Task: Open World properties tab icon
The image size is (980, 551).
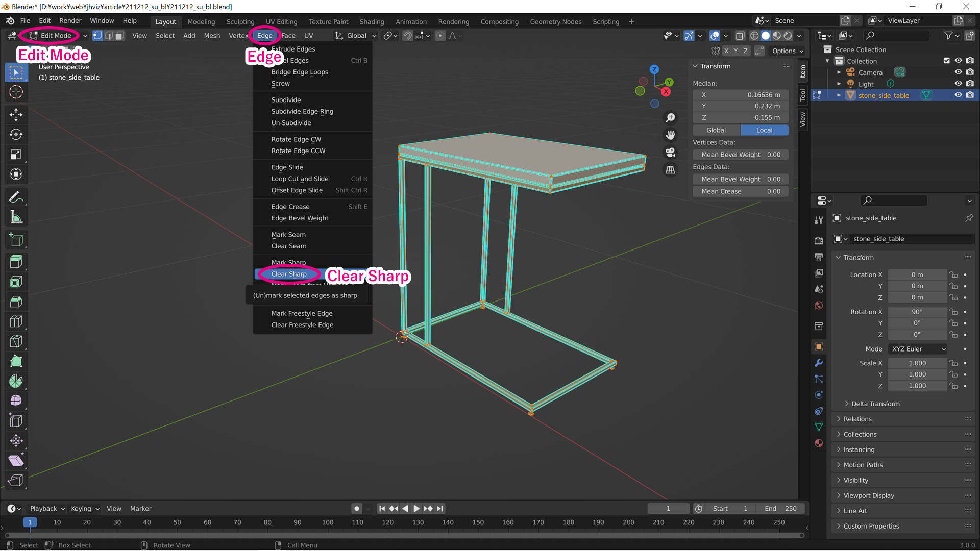Action: (x=819, y=305)
